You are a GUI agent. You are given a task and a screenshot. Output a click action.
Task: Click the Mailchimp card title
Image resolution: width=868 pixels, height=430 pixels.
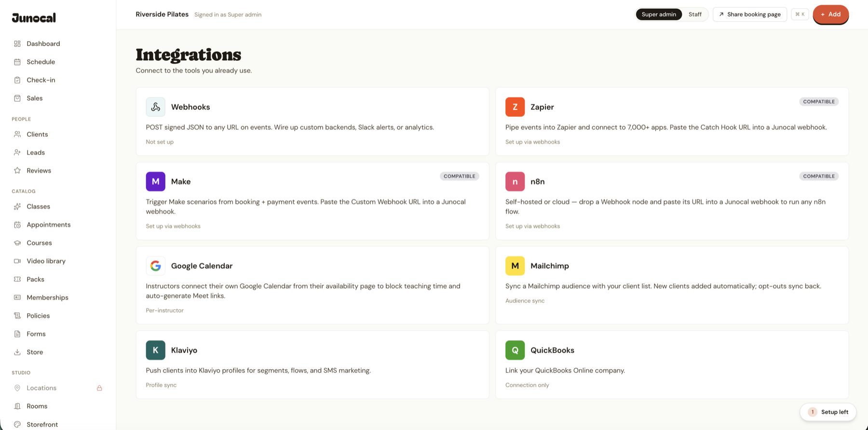tap(550, 266)
